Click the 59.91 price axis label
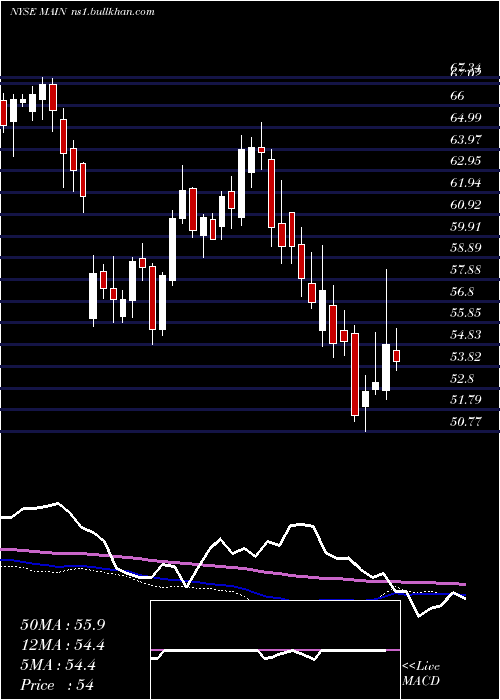This screenshot has height=700, width=500. pos(466,226)
